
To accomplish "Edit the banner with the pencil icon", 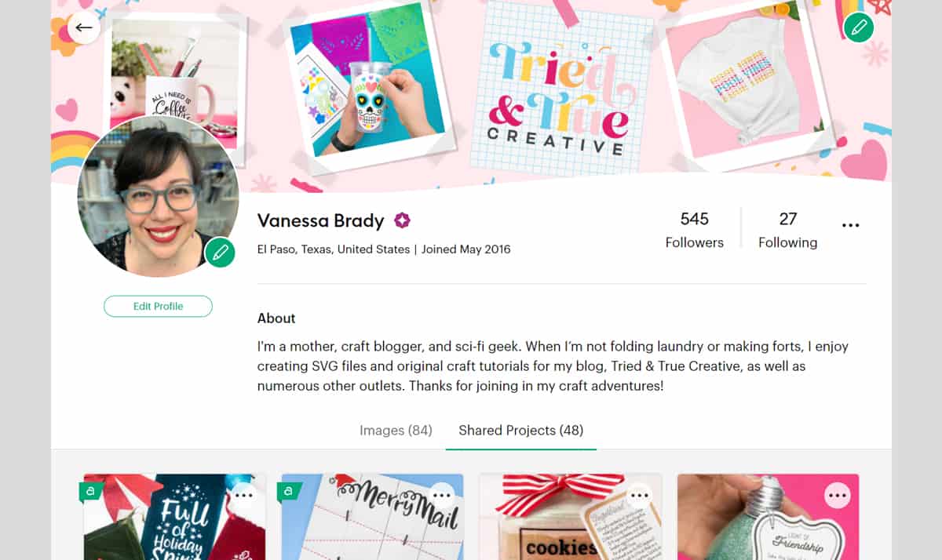I will point(859,27).
